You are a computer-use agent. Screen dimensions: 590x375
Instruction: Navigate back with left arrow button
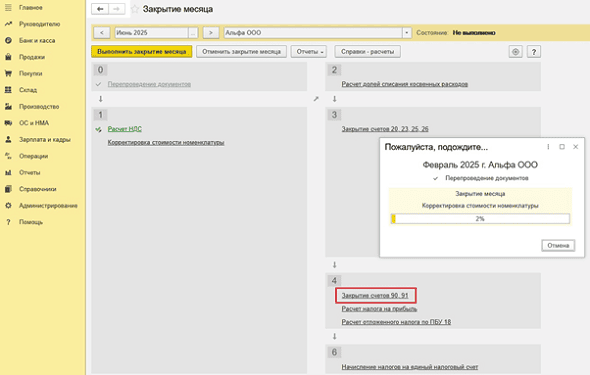click(100, 9)
